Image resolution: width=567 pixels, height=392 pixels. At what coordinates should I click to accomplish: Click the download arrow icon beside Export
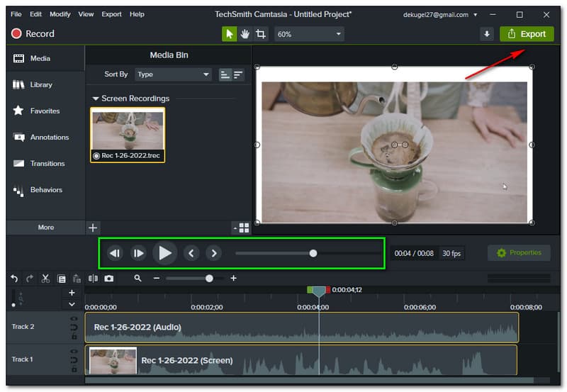[x=486, y=34]
